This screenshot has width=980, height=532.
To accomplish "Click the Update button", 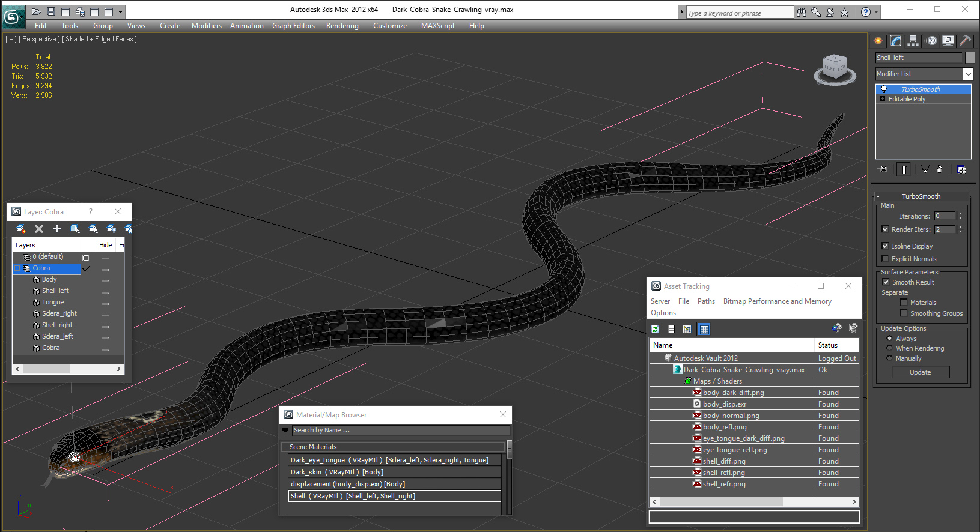I will pos(920,372).
